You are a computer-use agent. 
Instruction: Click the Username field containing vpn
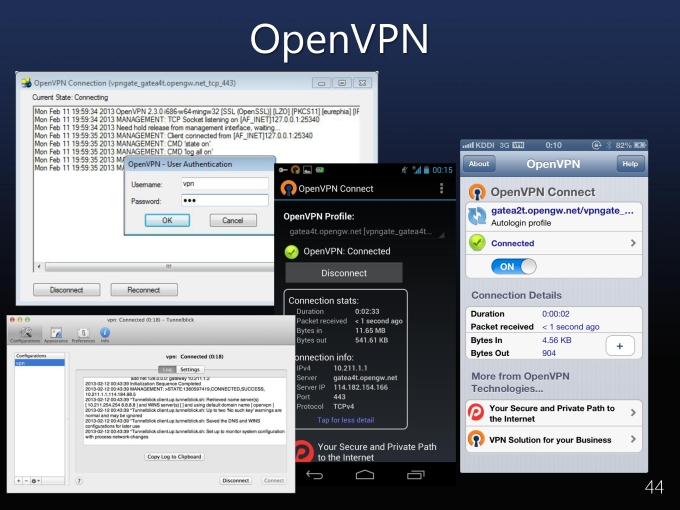(x=225, y=184)
